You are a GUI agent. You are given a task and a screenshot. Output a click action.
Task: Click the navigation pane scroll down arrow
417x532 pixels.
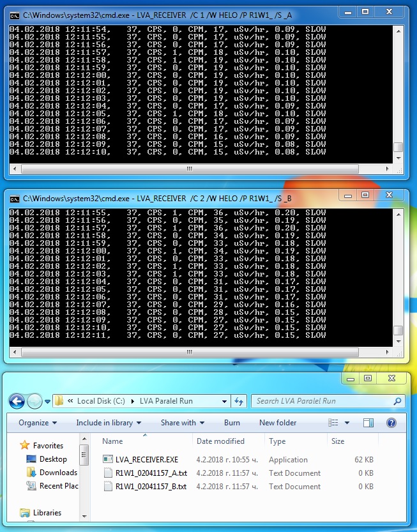[84, 517]
